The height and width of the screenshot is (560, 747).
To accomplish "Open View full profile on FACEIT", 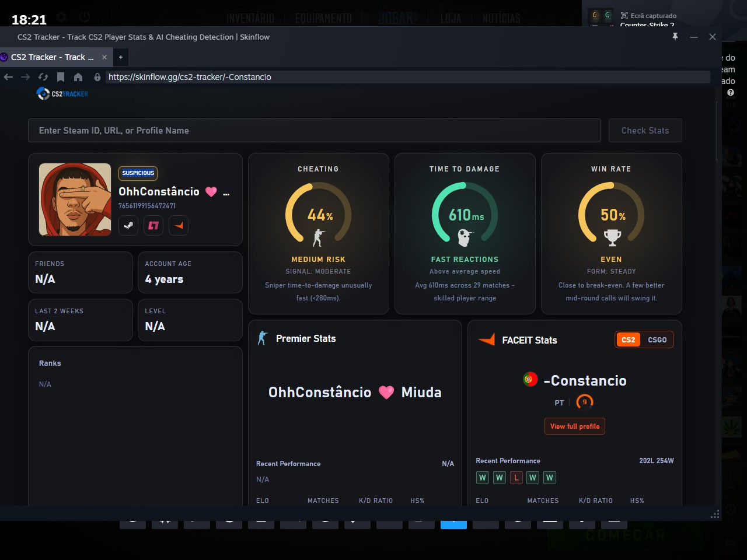I will click(575, 426).
